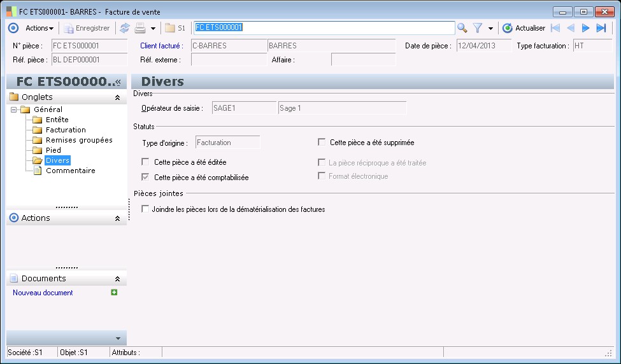Click the document search input field
Screen dimensions: 621x364
point(324,28)
